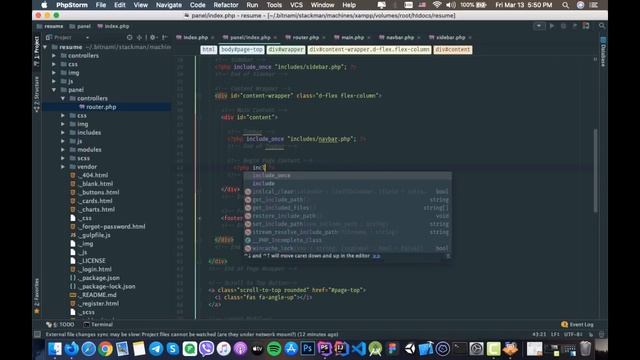Toggle tool window stripes icon in status bar
Image resolution: width=640 pixels, height=360 pixels.
point(37,334)
